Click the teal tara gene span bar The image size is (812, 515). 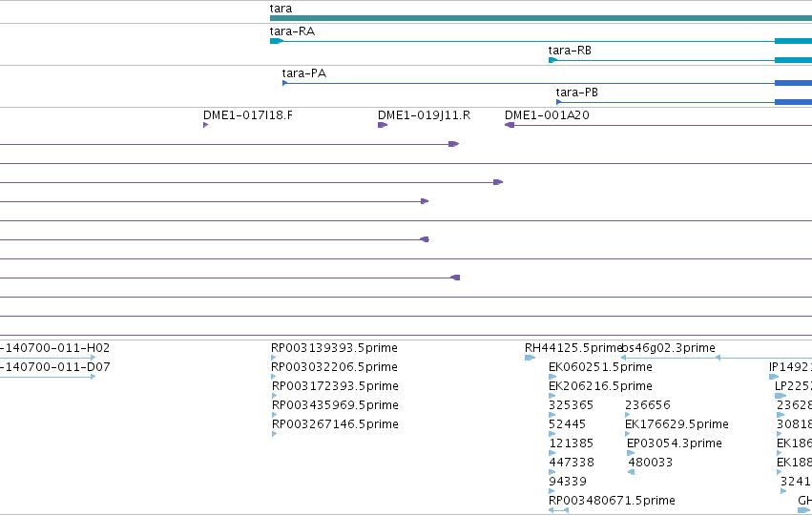(541, 18)
